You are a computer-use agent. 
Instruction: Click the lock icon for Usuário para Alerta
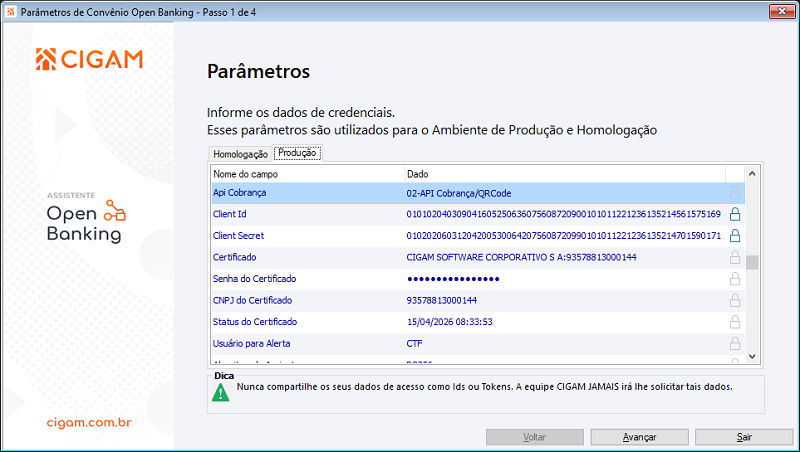(x=735, y=343)
